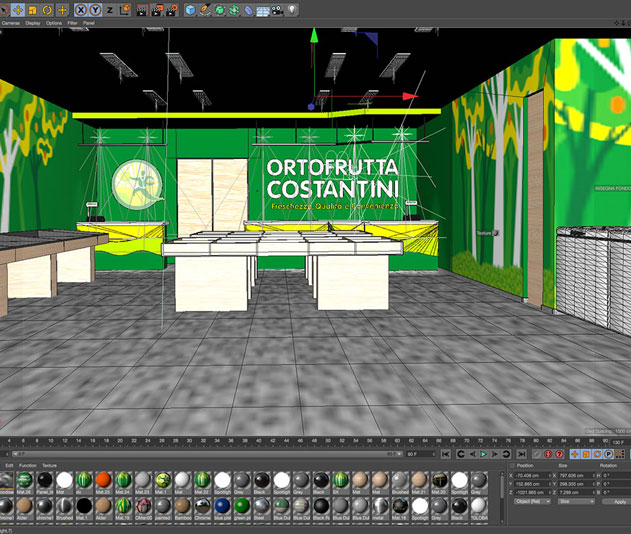Open the green array modeling objects icon
The height and width of the screenshot is (534, 631).
(x=234, y=10)
